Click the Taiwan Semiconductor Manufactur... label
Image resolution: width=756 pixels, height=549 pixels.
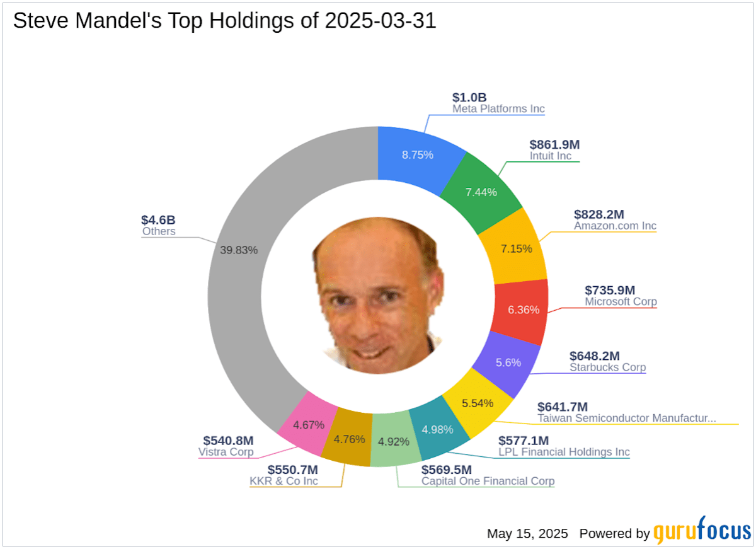coord(627,417)
